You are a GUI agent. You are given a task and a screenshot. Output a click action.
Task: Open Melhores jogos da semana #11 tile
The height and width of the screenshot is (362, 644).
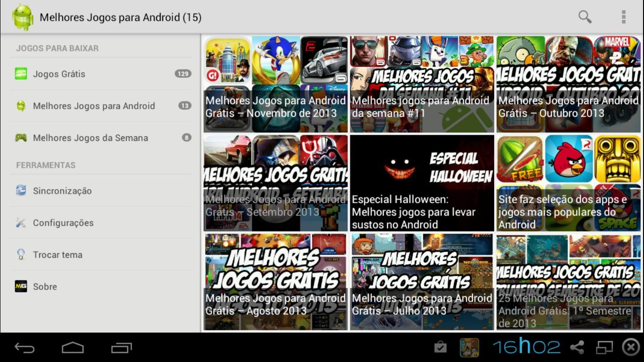coord(422,84)
